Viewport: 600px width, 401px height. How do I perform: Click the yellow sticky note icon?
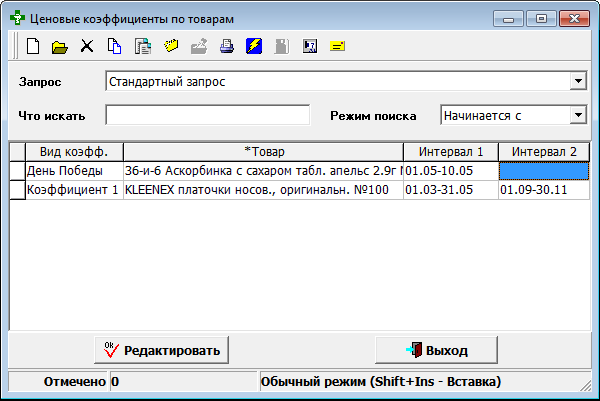(337, 46)
